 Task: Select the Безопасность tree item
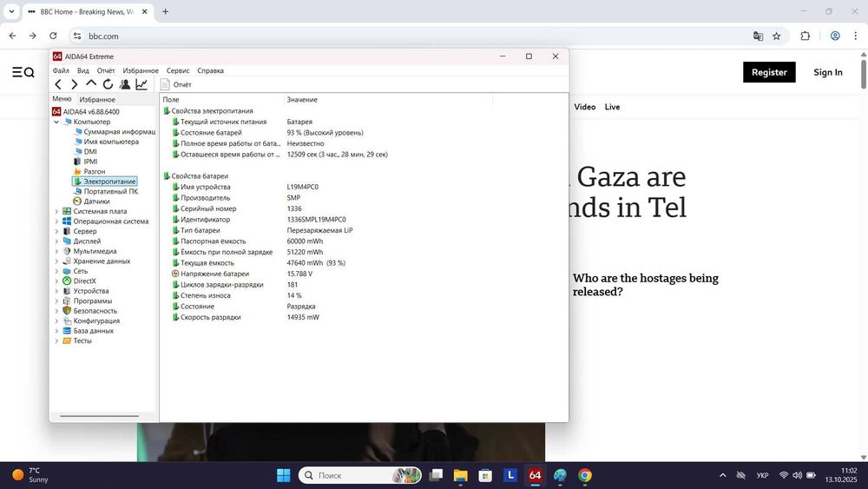pyautogui.click(x=89, y=311)
